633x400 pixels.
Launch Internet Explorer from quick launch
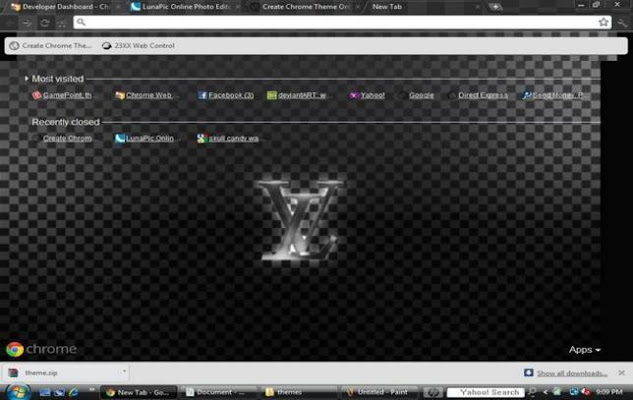coord(73,392)
